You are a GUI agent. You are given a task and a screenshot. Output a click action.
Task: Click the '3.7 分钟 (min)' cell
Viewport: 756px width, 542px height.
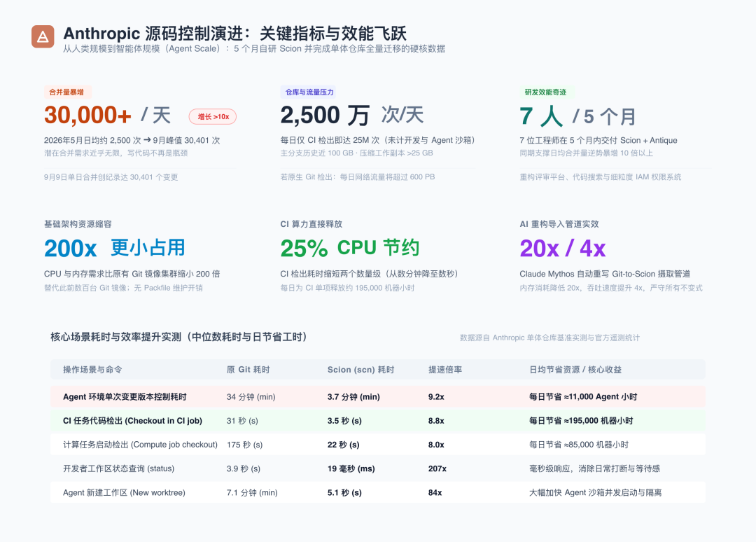click(353, 396)
